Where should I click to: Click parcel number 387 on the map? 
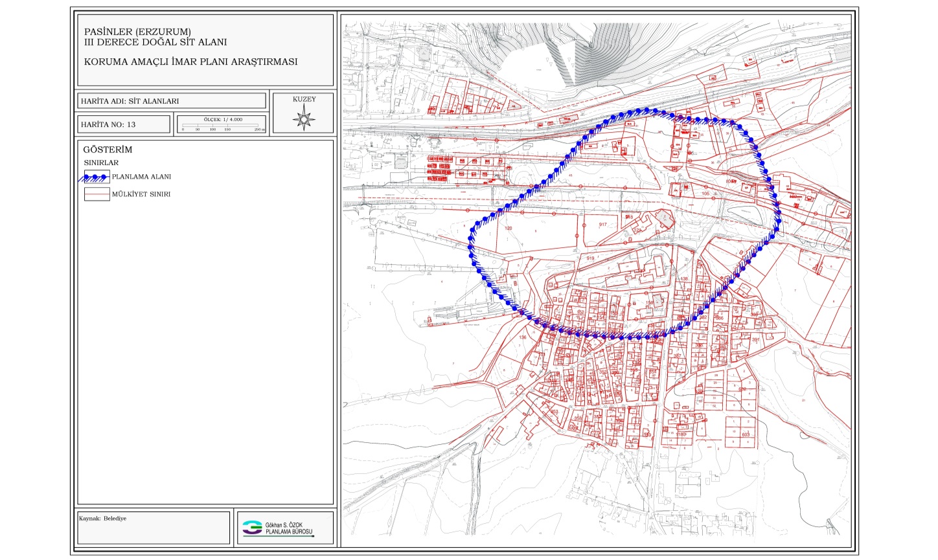[677, 356]
